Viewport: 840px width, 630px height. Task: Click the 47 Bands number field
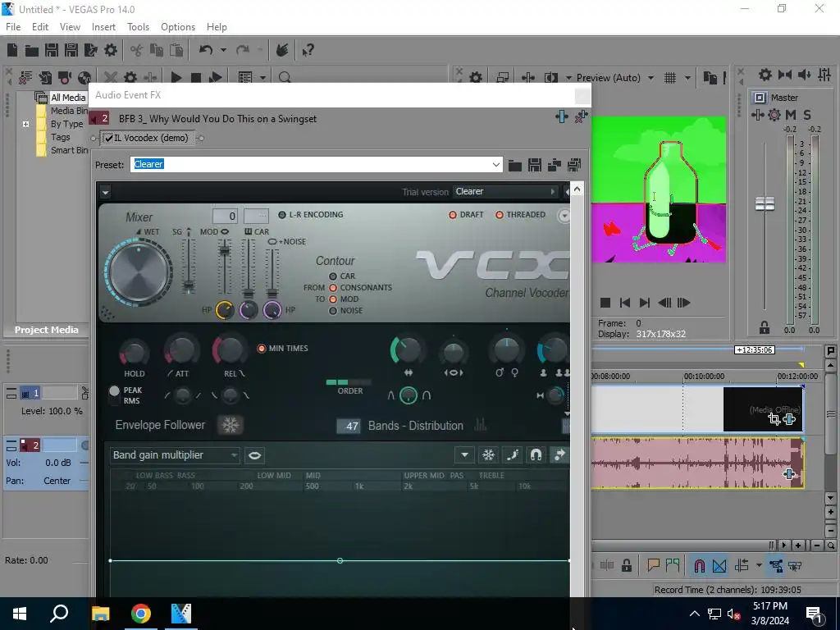pos(349,426)
